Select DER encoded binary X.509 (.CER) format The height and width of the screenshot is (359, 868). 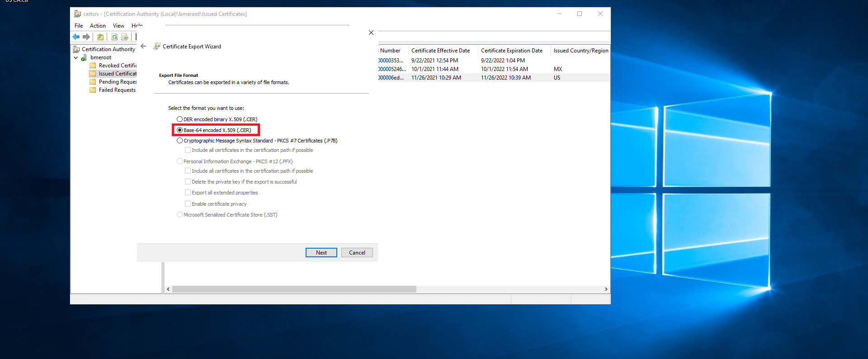coord(179,119)
